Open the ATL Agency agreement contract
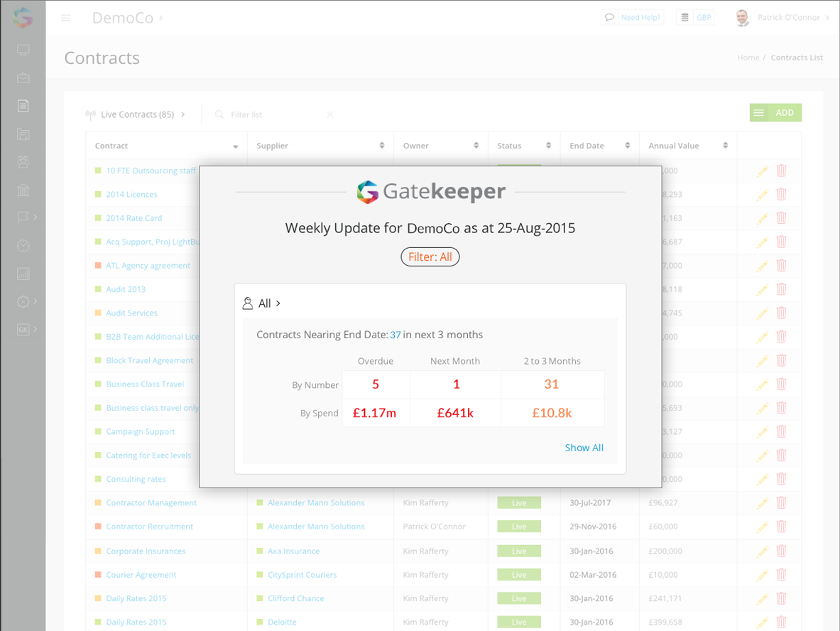840x631 pixels. click(148, 265)
